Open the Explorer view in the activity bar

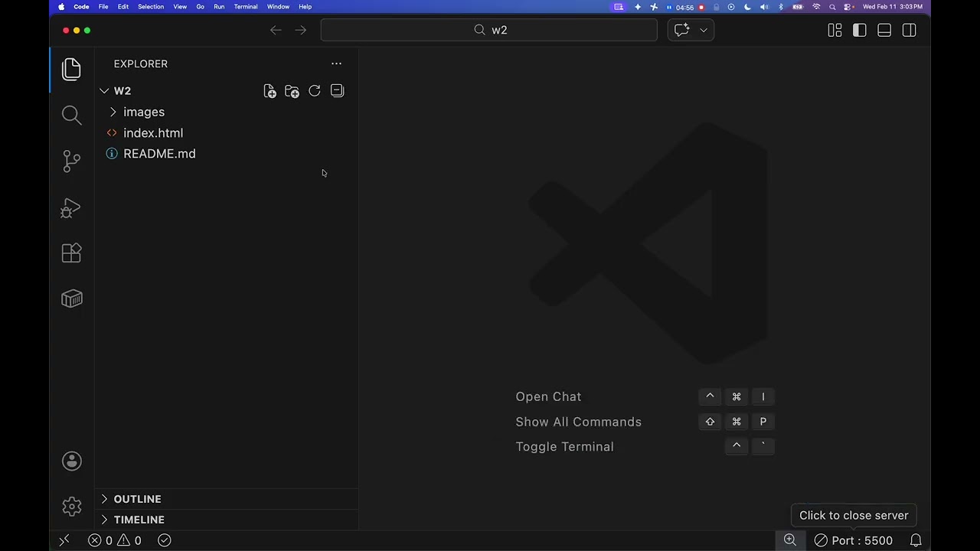click(71, 70)
